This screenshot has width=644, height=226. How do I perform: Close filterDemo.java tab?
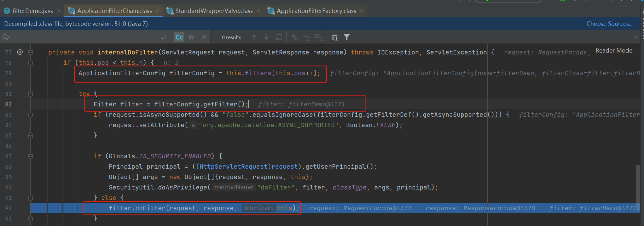(x=59, y=11)
